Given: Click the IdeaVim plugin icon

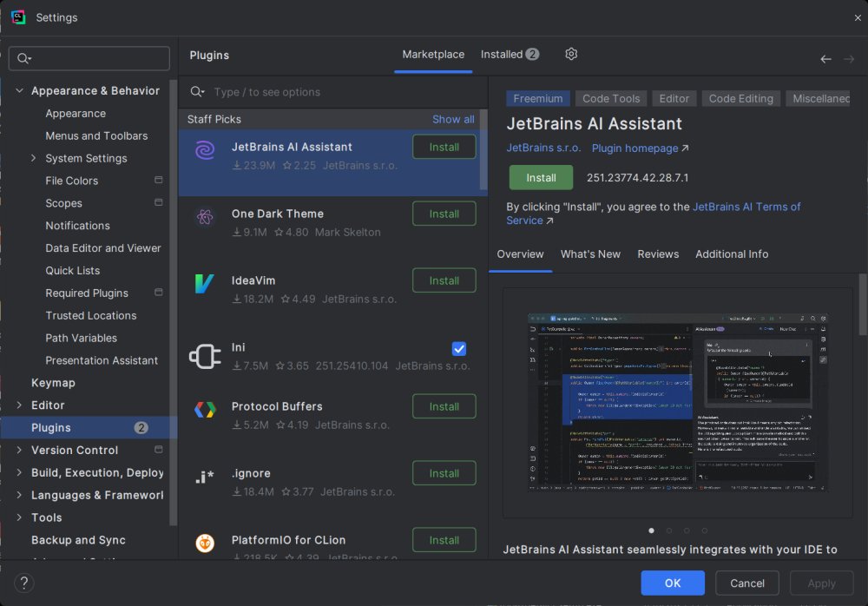Looking at the screenshot, I should point(205,284).
